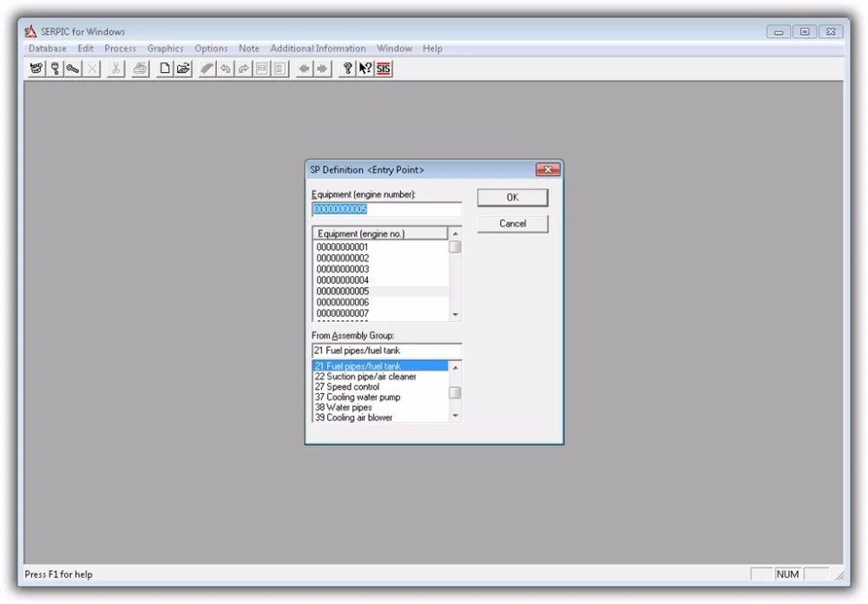Open the Options menu
This screenshot has height=604, width=868.
tap(211, 49)
